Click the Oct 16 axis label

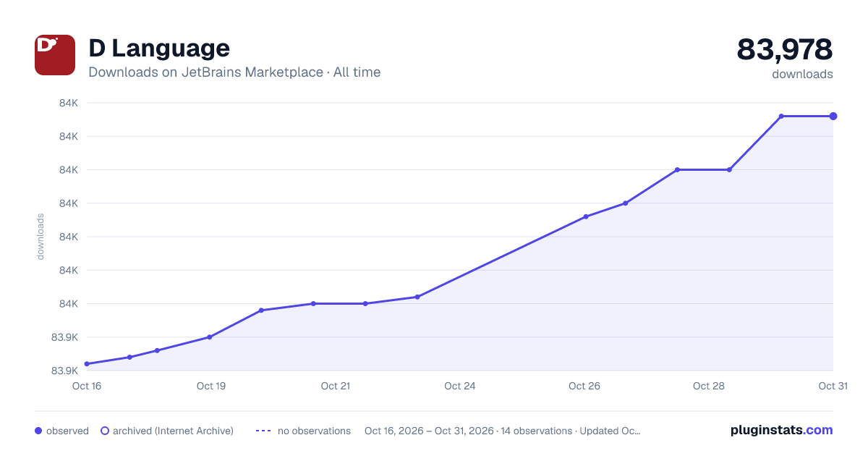[x=87, y=386]
